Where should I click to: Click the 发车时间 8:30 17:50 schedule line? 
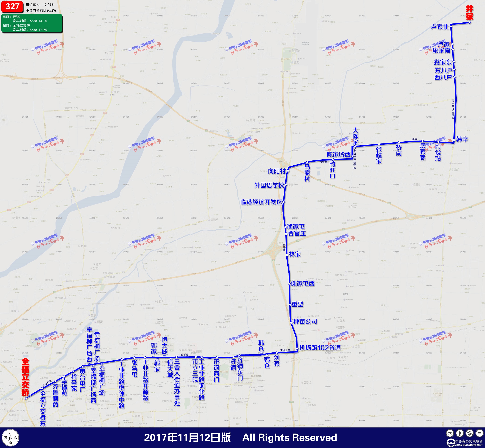pyautogui.click(x=30, y=30)
